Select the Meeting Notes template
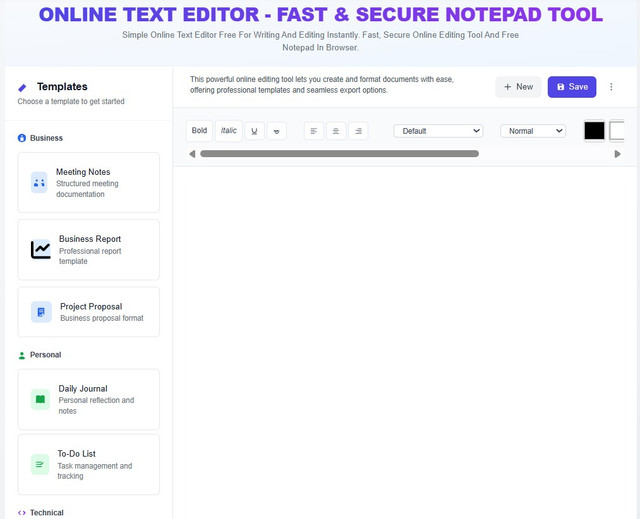 [x=89, y=182]
